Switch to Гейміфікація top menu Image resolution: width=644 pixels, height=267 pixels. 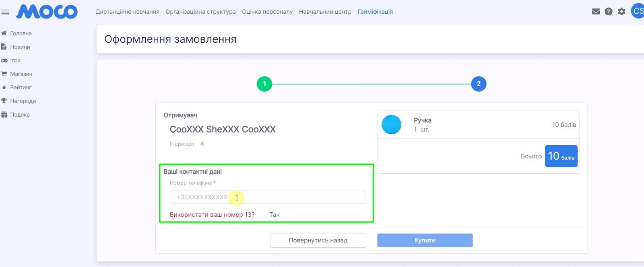pos(375,12)
